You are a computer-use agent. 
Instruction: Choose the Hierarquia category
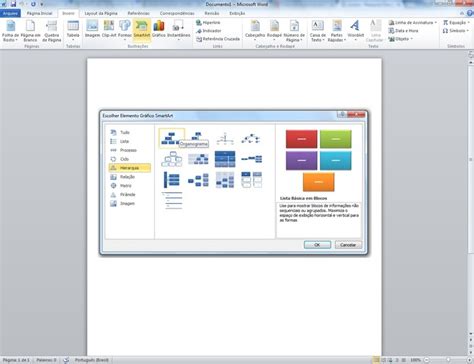point(129,168)
